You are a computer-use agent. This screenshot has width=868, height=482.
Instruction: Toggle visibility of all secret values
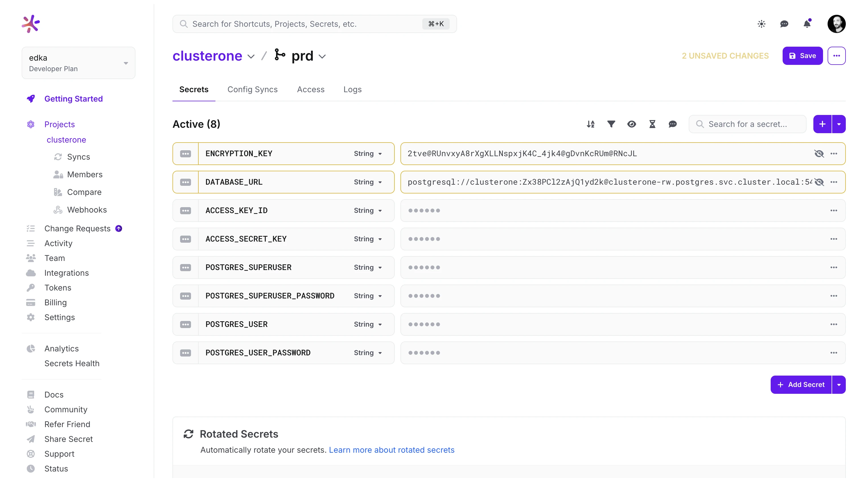[632, 124]
